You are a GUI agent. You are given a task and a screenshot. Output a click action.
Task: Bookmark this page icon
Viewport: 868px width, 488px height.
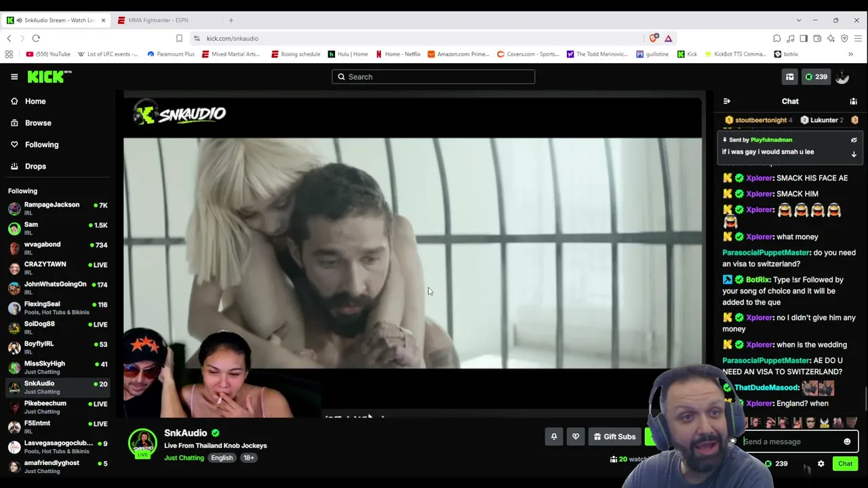coord(179,39)
